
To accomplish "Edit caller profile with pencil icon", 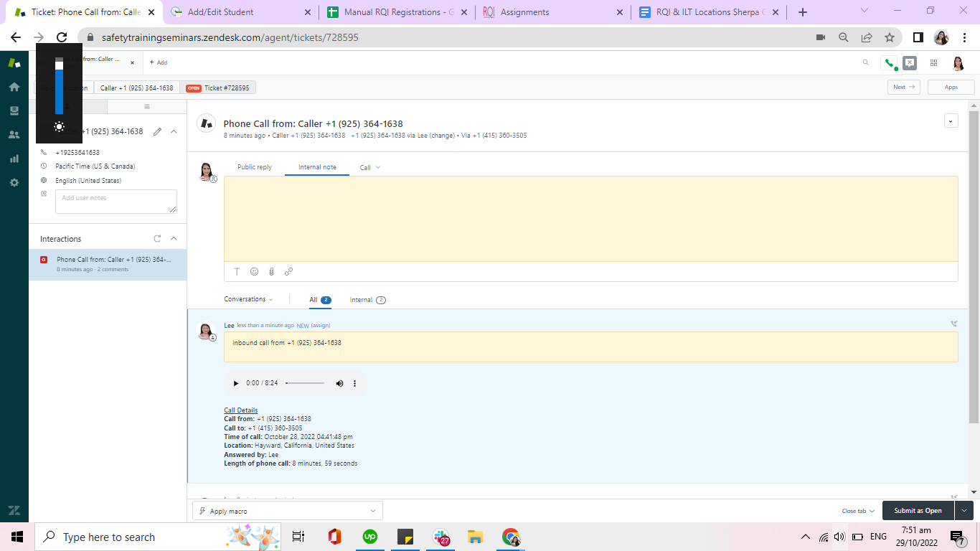I will (x=158, y=131).
